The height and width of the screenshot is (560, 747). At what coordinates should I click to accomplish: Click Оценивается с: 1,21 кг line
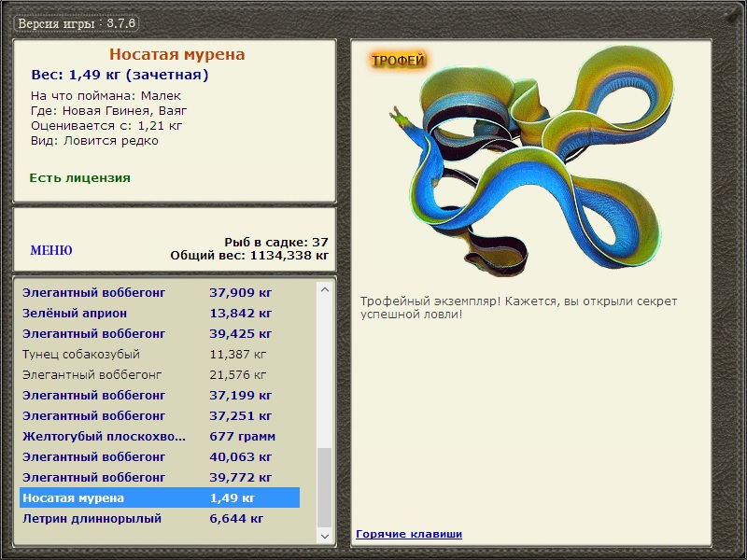coord(106,126)
